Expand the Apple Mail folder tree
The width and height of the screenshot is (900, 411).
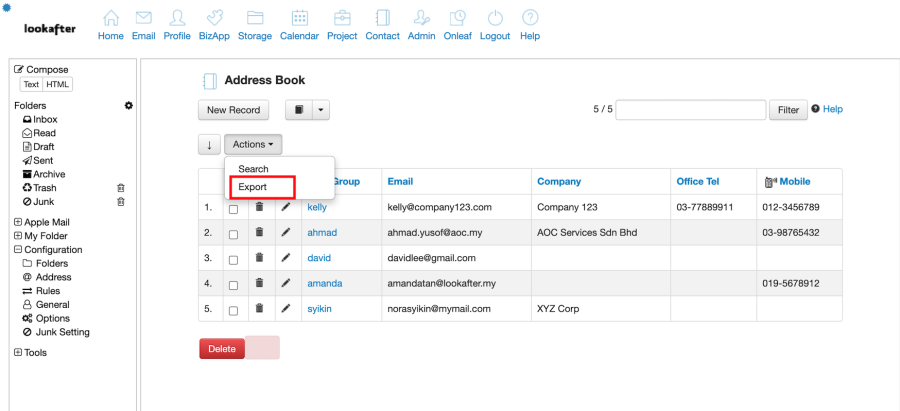[x=18, y=222]
